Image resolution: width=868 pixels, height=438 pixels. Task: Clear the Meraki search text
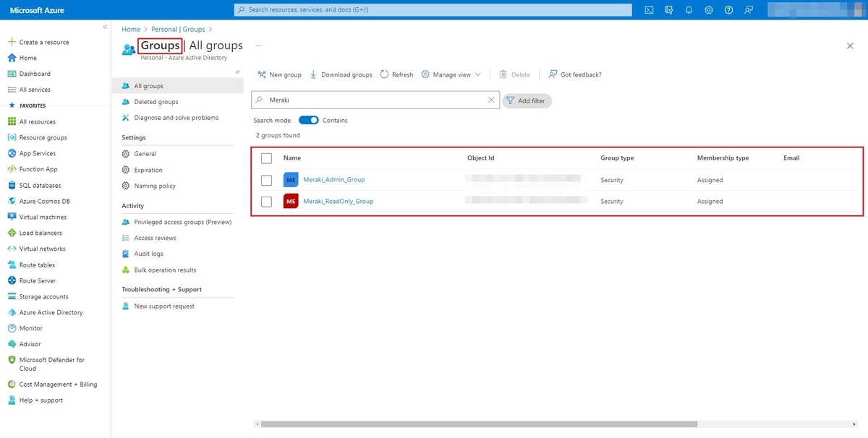point(491,100)
